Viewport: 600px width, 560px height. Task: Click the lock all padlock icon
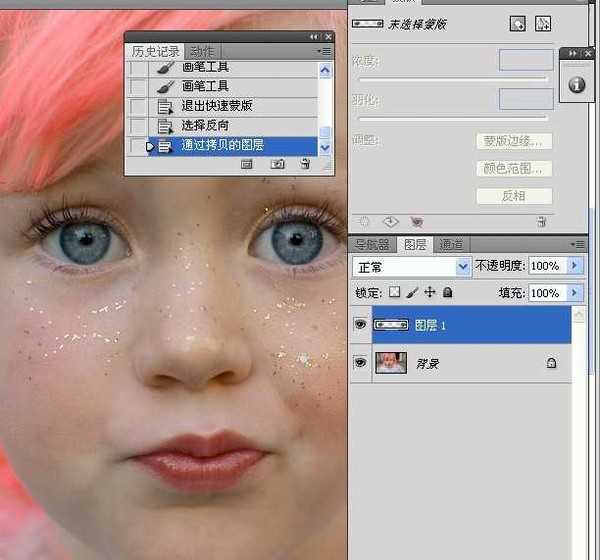447,293
